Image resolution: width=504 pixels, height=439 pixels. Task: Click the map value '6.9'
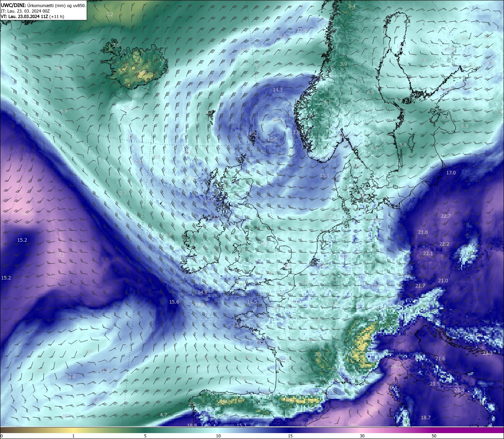tap(64, 111)
